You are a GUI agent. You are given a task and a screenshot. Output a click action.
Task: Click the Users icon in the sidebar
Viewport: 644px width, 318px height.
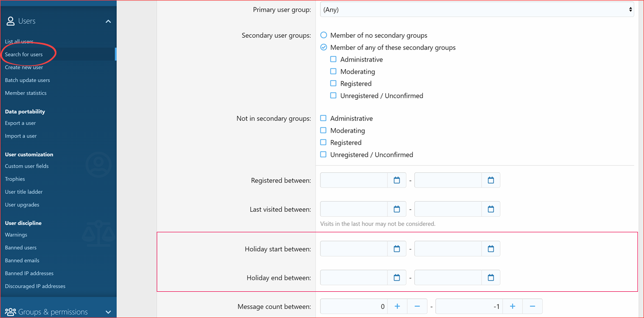point(10,21)
